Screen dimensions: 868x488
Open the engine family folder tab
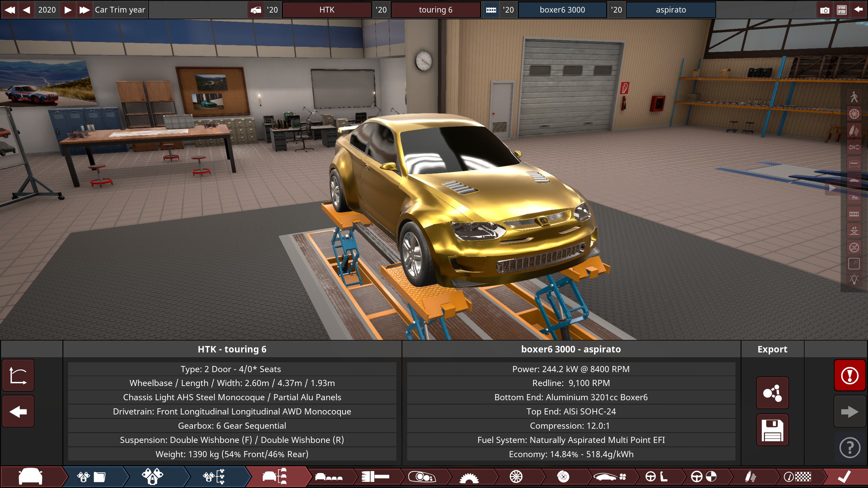pyautogui.click(x=92, y=477)
